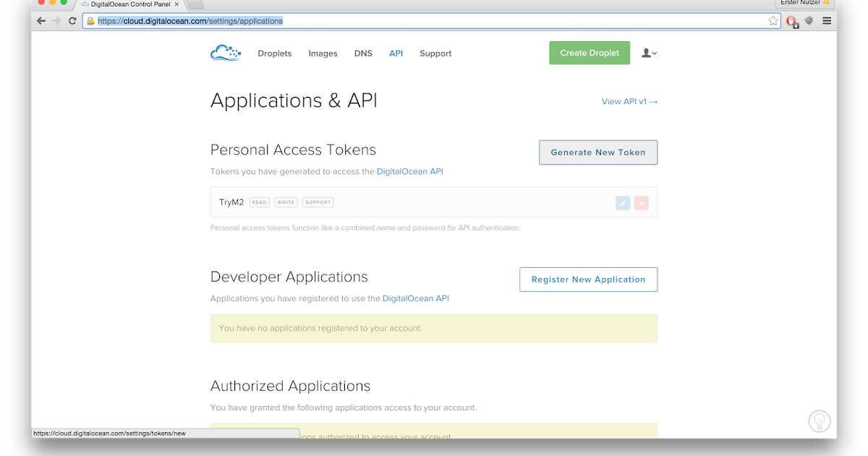Go to the Images section
This screenshot has width=868, height=456.
[x=323, y=54]
